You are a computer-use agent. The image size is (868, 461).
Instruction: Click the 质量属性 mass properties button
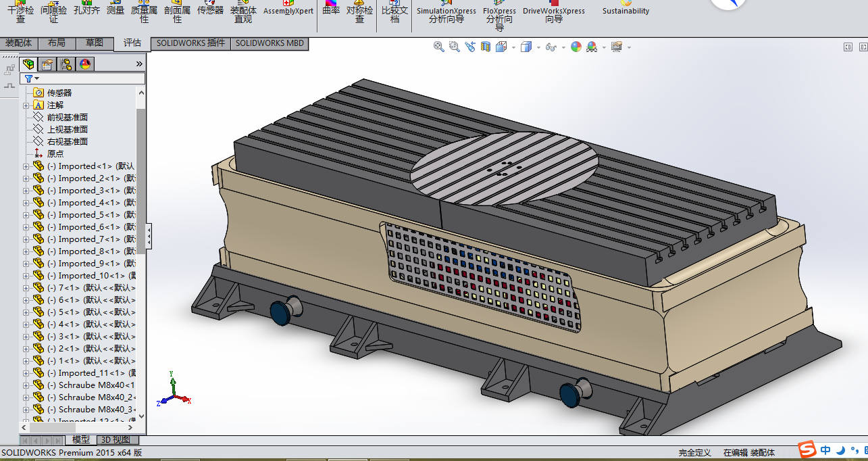click(x=144, y=11)
